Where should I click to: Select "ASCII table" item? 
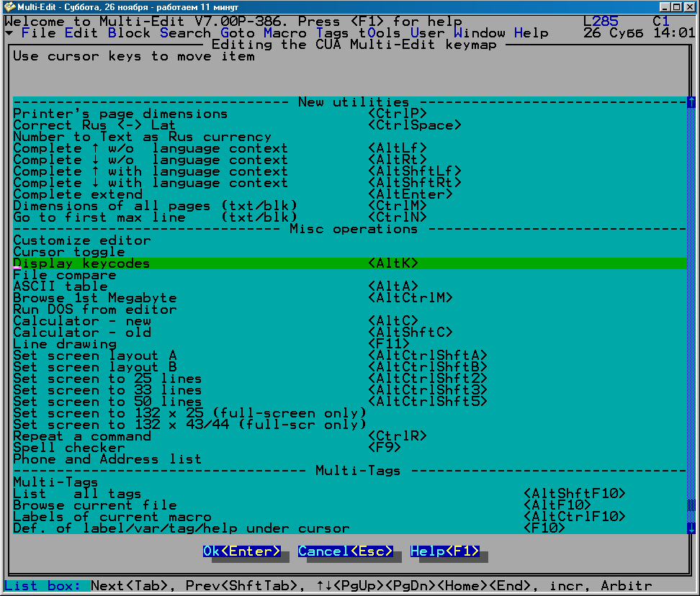tap(349, 286)
